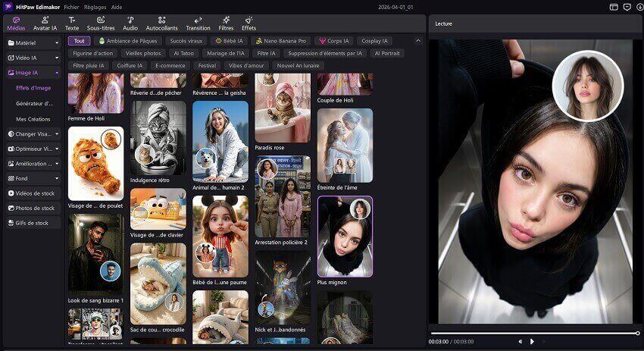The height and width of the screenshot is (351, 644).
Task: Open the Sous-titres panel
Action: (x=100, y=23)
